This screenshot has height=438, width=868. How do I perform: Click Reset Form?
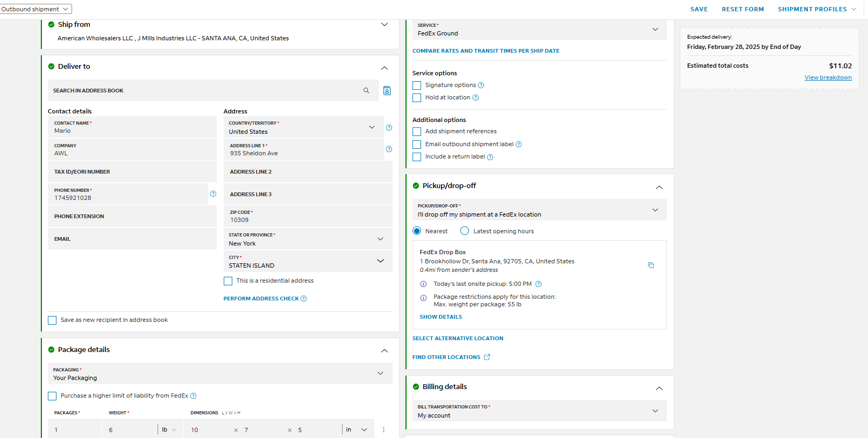743,9
